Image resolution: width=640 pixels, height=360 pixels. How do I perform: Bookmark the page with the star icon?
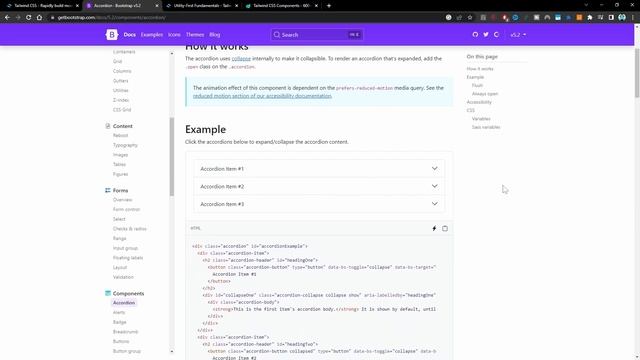coord(470,18)
